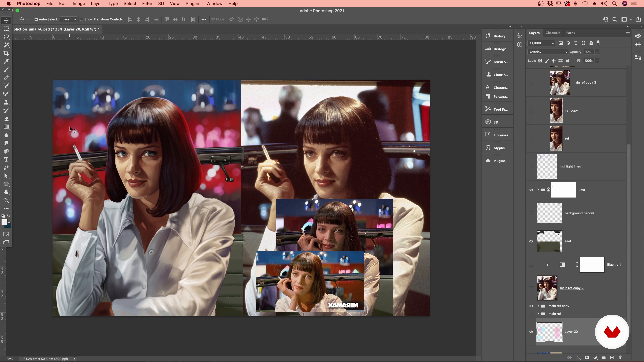The image size is (644, 362).
Task: Switch to the Channels tab
Action: pyautogui.click(x=553, y=33)
